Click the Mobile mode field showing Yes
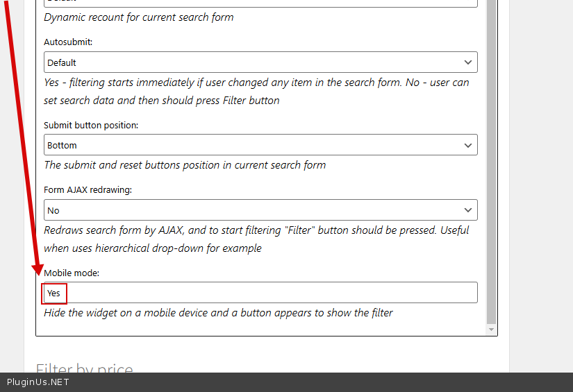The image size is (573, 392). click(x=260, y=293)
